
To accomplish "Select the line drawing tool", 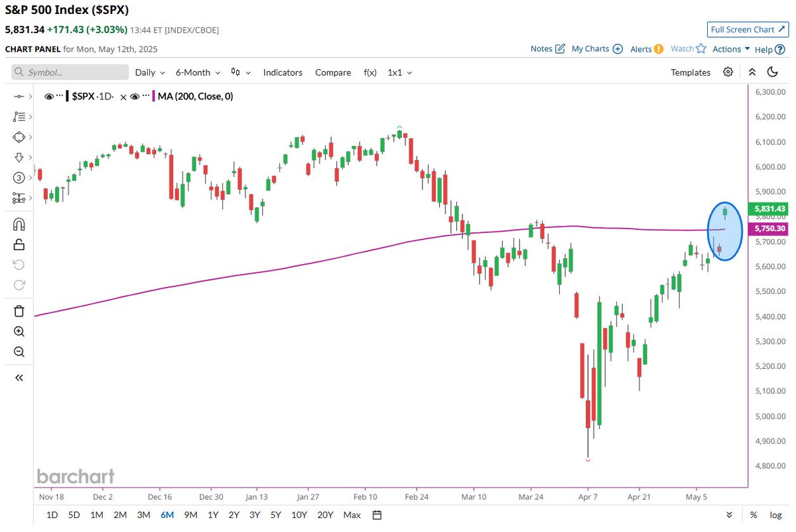I will 19,97.
